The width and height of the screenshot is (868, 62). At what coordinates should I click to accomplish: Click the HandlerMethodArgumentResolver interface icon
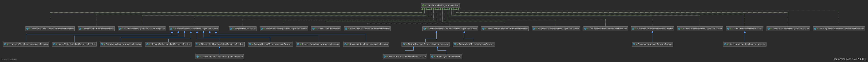424,5
